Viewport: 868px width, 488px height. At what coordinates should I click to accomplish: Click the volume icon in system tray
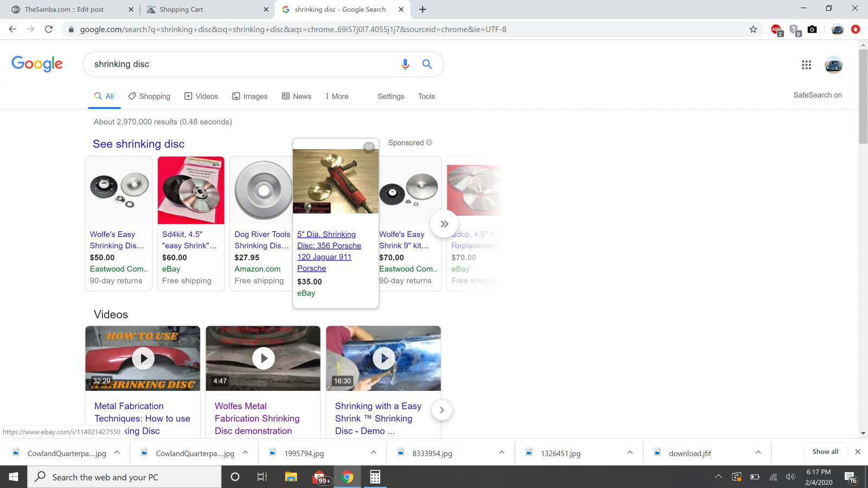tap(790, 477)
